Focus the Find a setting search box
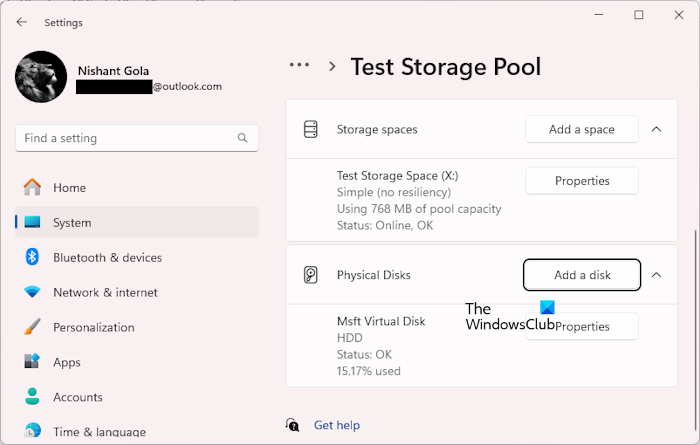 (125, 138)
